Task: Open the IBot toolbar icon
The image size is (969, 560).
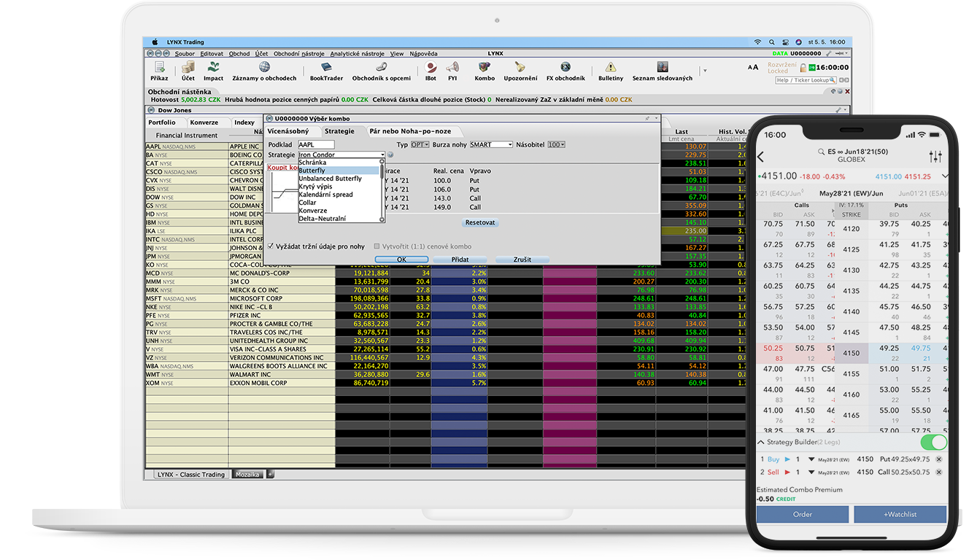Action: click(x=431, y=71)
